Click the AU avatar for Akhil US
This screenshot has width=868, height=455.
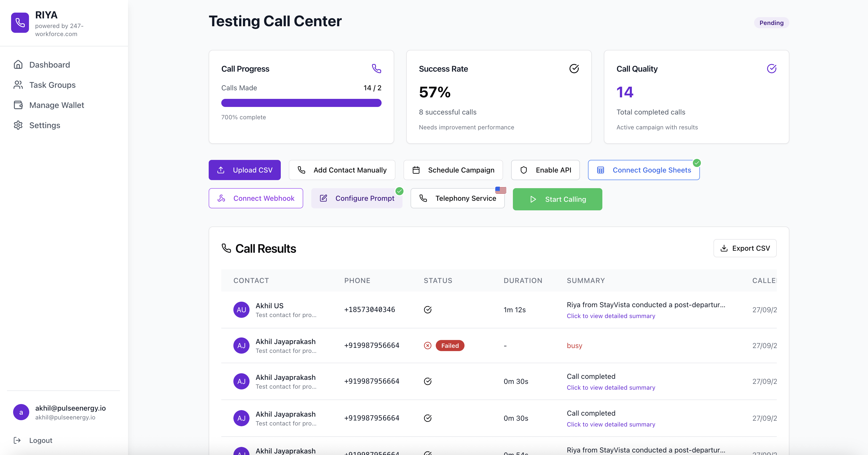click(241, 310)
